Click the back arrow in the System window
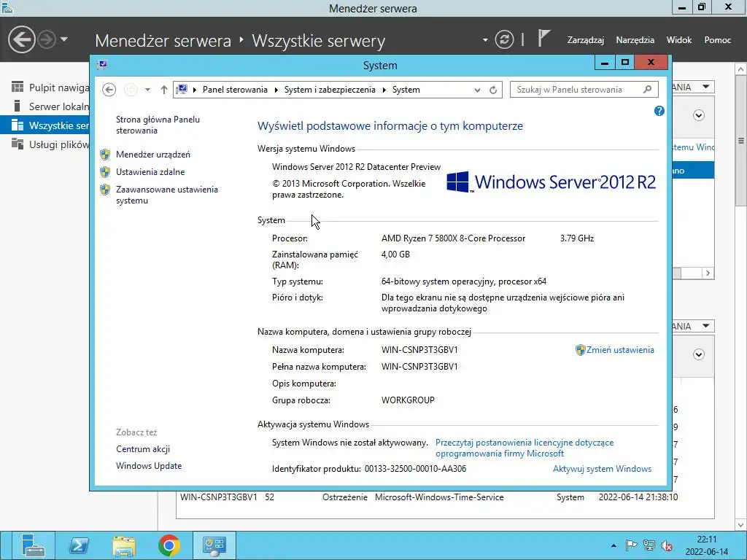This screenshot has height=560, width=747. tap(109, 90)
